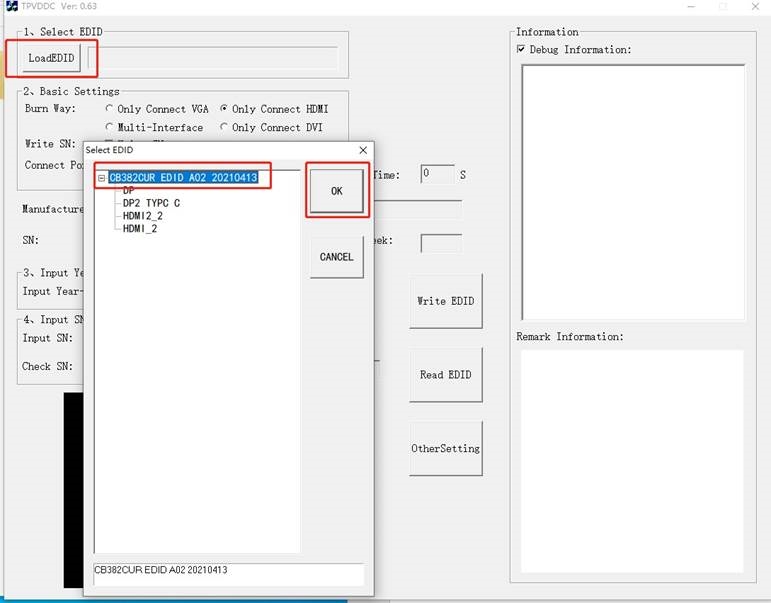Toggle the Debug Information checkbox

pos(521,49)
